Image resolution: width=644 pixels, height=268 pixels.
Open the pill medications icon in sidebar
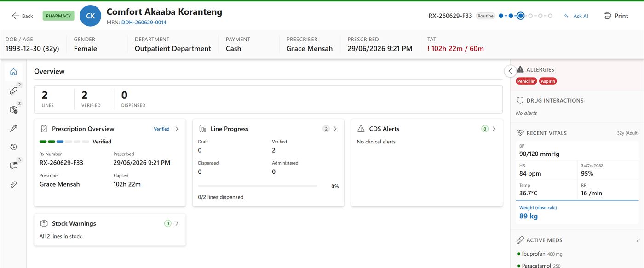click(x=13, y=91)
